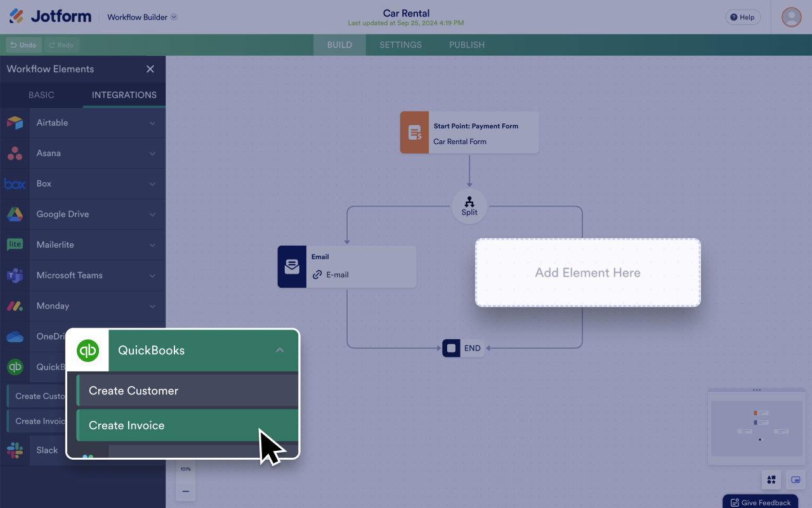Click the Microsoft Teams icon
The image size is (812, 508).
tap(15, 275)
